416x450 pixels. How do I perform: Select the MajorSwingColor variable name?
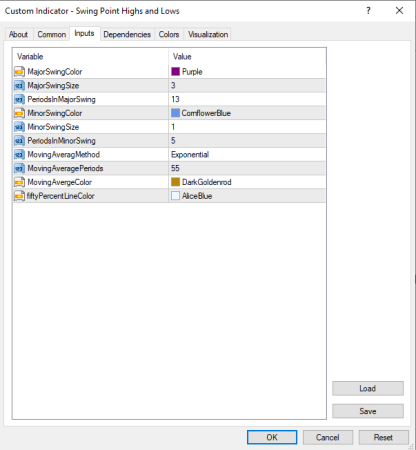click(55, 72)
